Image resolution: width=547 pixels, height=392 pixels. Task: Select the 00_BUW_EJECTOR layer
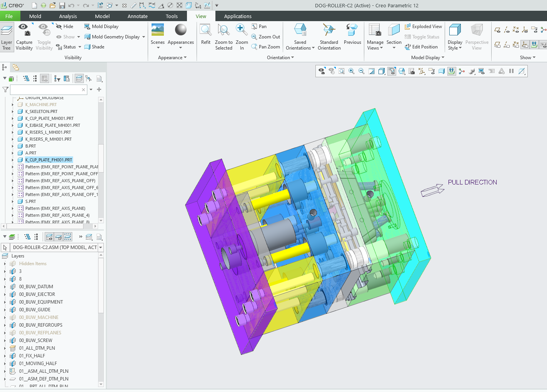click(x=37, y=294)
